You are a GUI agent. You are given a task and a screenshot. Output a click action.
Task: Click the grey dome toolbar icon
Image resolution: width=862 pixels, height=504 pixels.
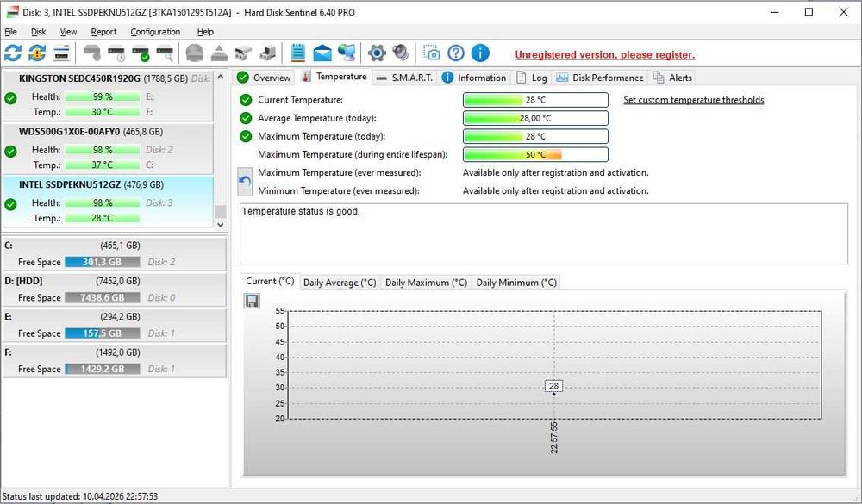[x=195, y=53]
